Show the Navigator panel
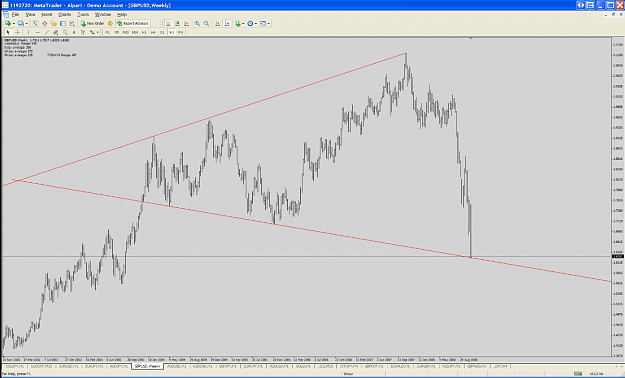 pos(53,24)
